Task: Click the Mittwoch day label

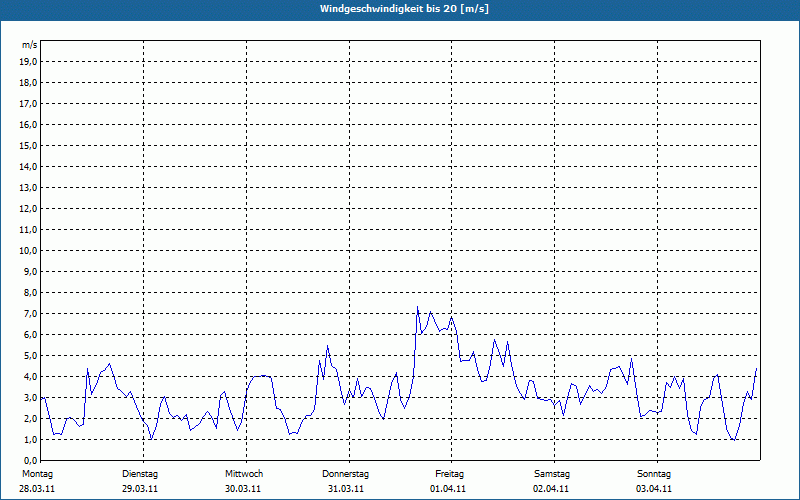Action: tap(243, 473)
